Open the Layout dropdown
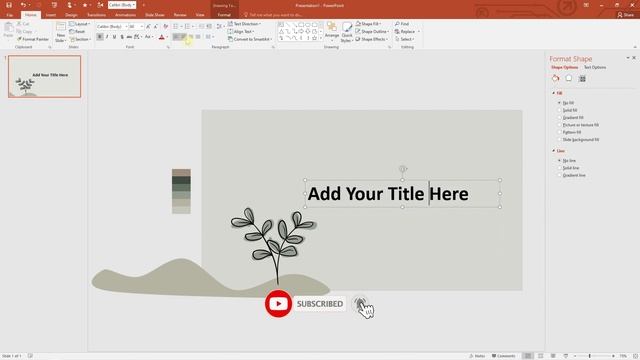 pos(80,24)
